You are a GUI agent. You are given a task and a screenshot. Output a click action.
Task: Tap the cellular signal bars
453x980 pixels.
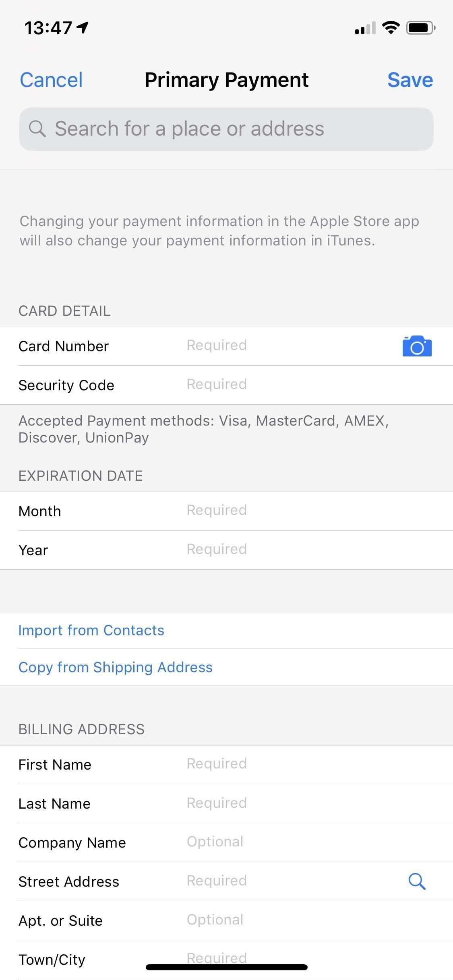[365, 28]
